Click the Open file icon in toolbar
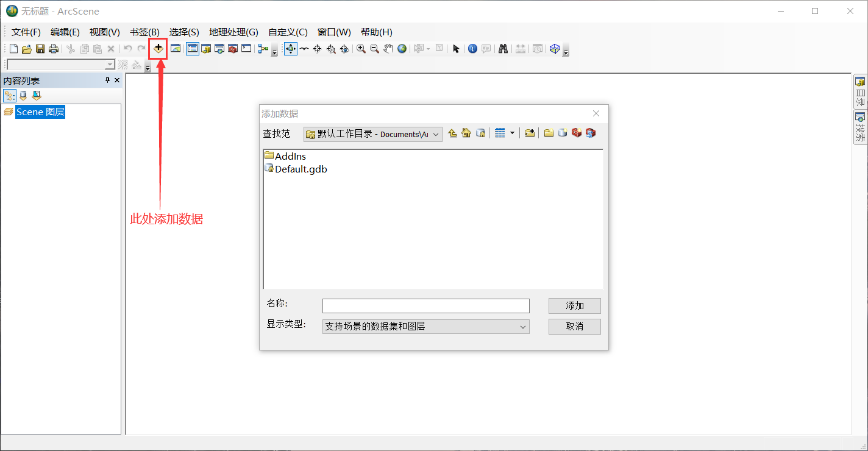 (x=27, y=49)
